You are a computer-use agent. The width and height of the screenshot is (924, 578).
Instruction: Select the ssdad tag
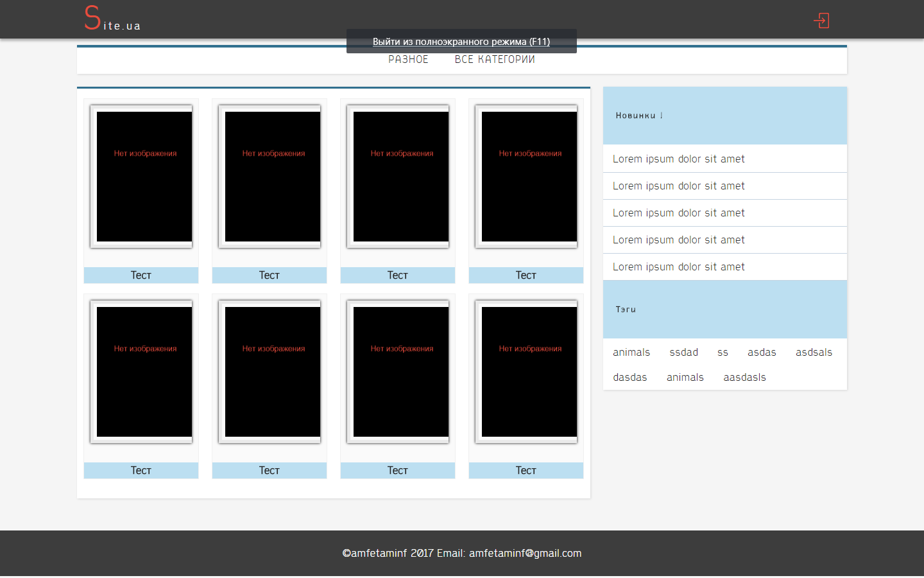[683, 353]
